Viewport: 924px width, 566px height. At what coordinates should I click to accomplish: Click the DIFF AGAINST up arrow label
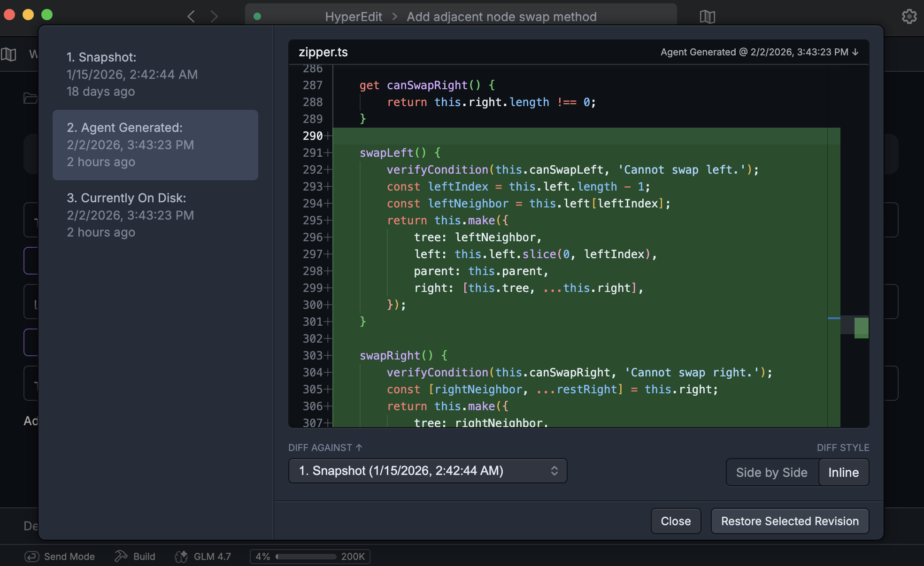coord(325,447)
